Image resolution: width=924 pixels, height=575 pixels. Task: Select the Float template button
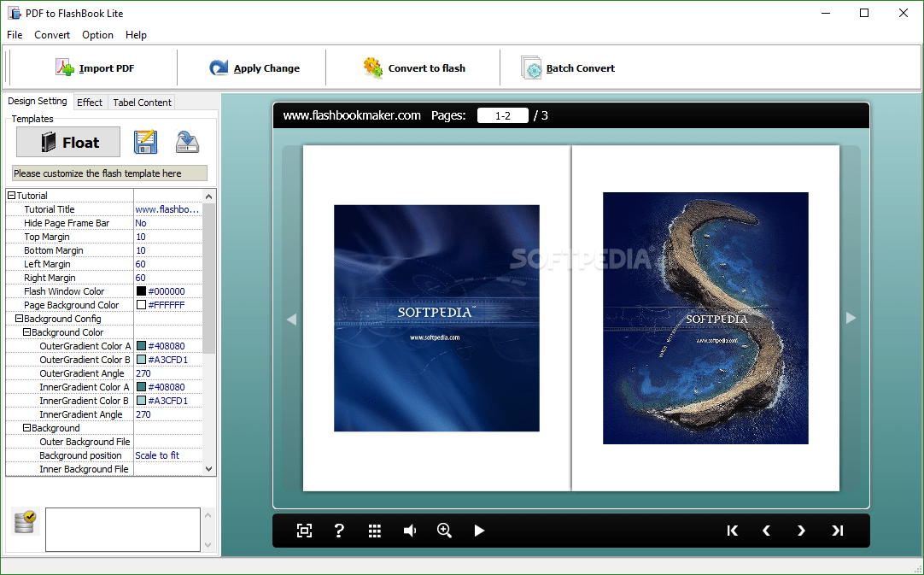coord(68,142)
